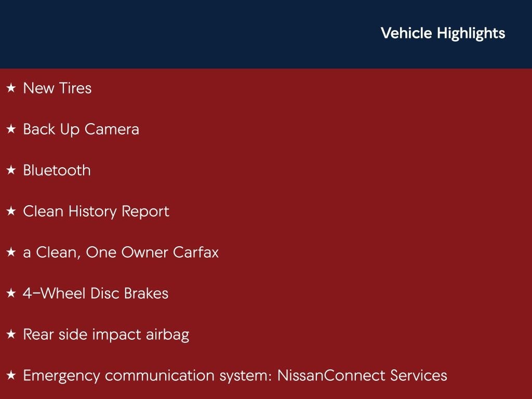Select the star next to One Owner Carfax

click(11, 252)
